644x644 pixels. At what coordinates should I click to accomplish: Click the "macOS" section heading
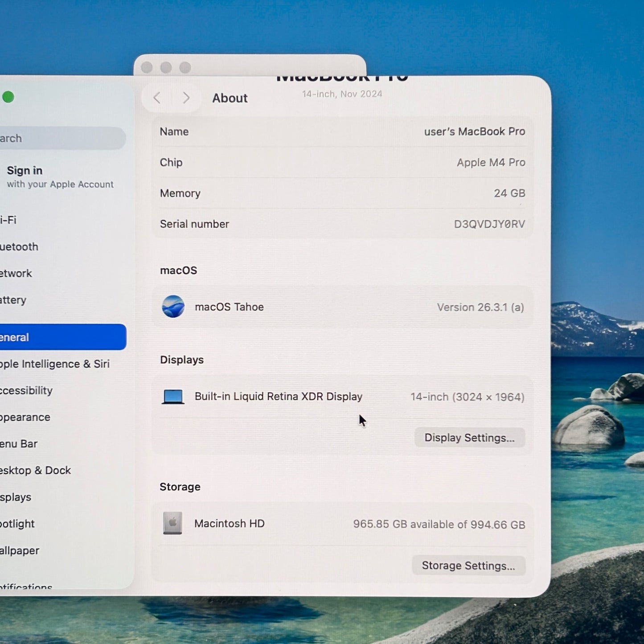click(178, 271)
